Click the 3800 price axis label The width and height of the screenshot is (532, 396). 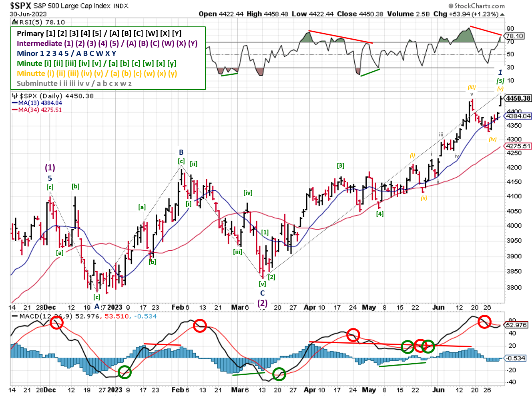coord(514,287)
